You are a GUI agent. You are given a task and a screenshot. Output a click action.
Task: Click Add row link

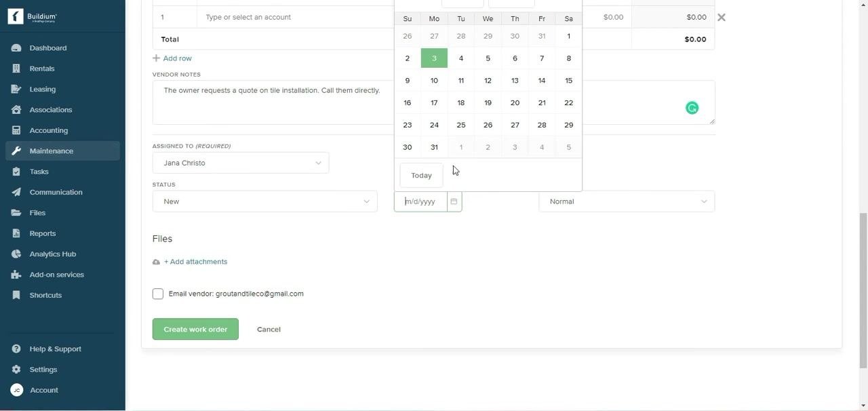tap(172, 58)
